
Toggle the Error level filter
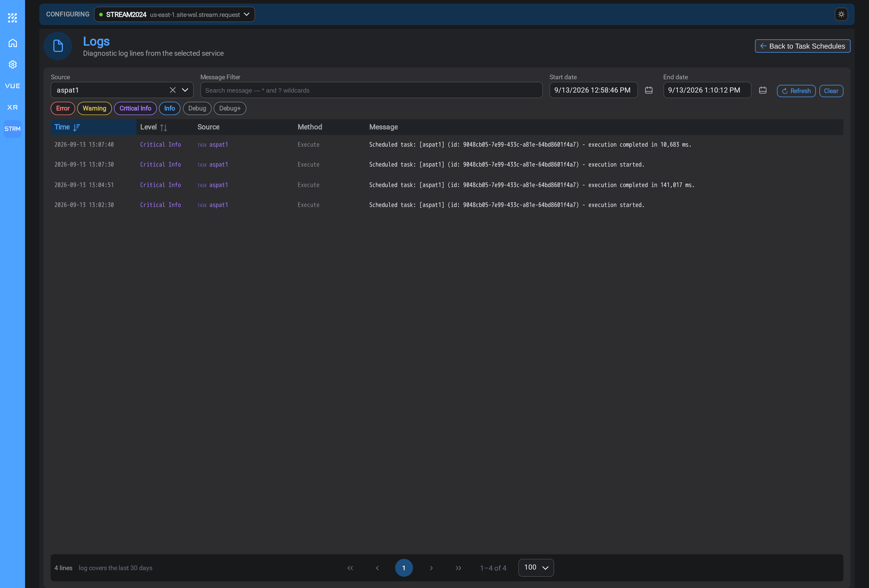coord(63,108)
